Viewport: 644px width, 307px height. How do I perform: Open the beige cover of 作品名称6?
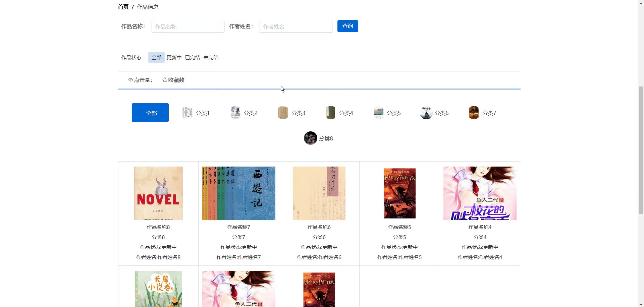coord(319,193)
